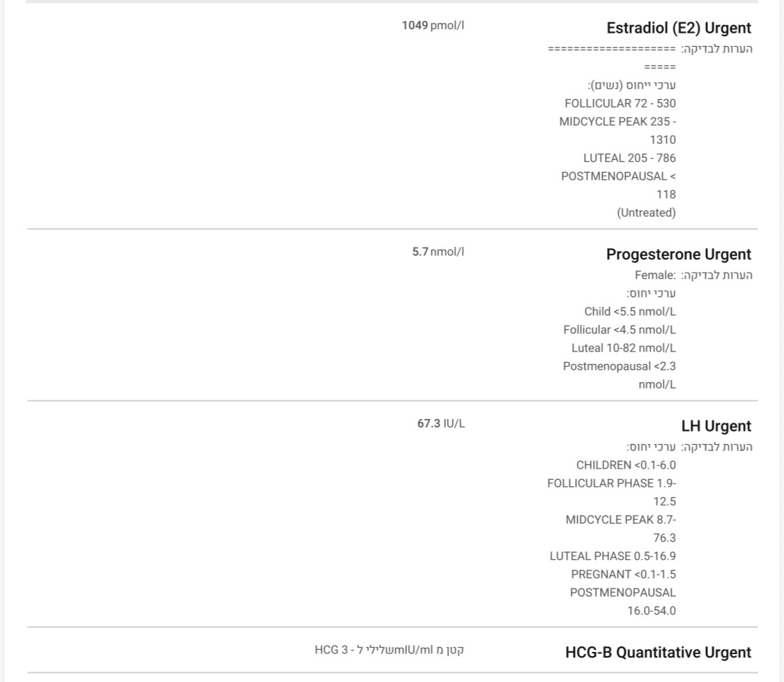Click the PREGNANT <0.1-1.5 reference line
The width and height of the screenshot is (784, 682).
coord(623,575)
